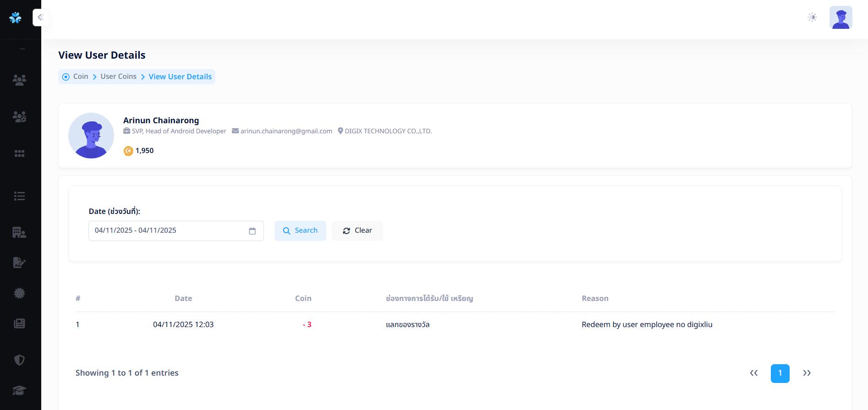
Task: Open the grid apps sidebar icon
Action: click(x=19, y=153)
